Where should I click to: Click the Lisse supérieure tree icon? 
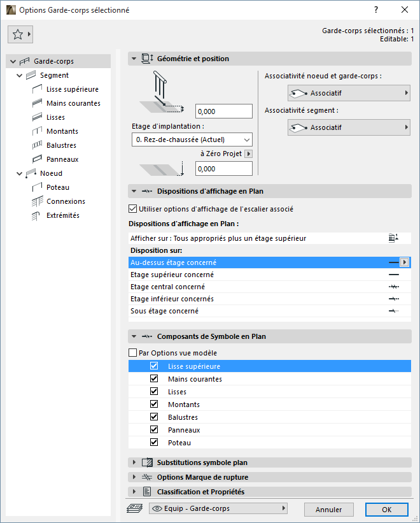click(37, 89)
